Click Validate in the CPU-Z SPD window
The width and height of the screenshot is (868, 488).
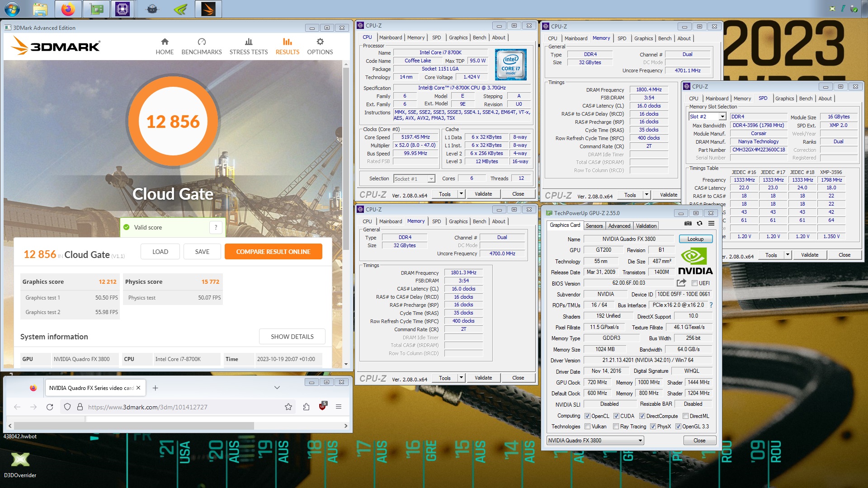(x=809, y=255)
